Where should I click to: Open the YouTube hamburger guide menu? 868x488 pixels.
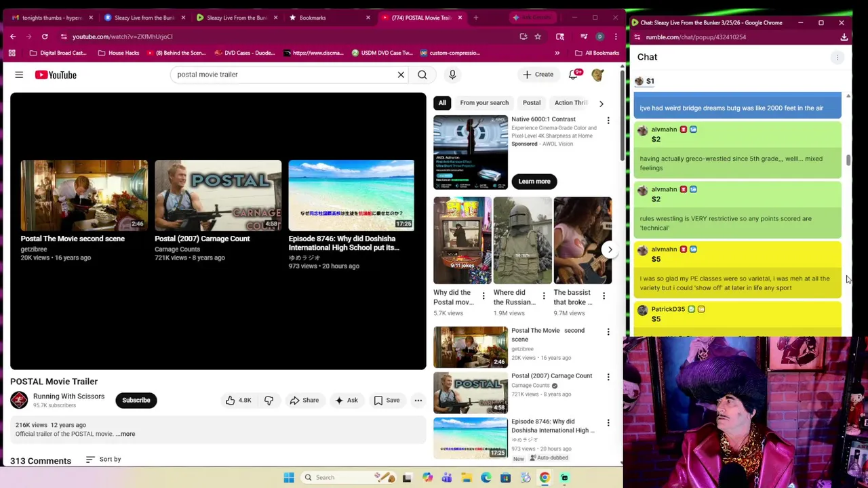[x=19, y=75]
